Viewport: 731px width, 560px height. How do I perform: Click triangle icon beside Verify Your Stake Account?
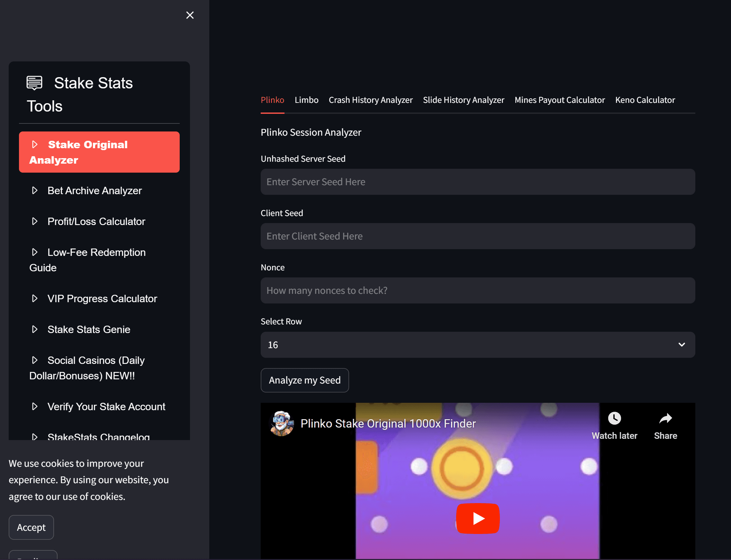coord(35,406)
